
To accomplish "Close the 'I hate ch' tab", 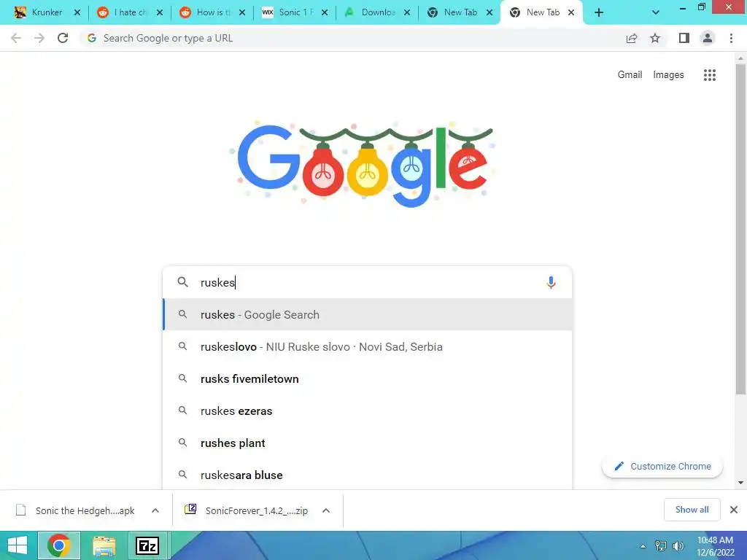I will tap(160, 13).
